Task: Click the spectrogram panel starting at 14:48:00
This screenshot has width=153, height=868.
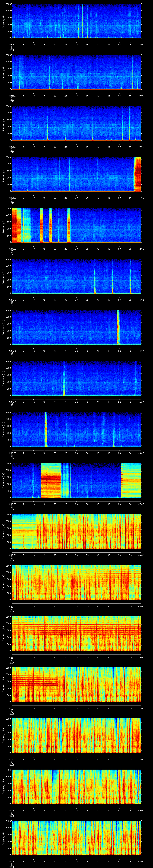Action: pos(77,583)
